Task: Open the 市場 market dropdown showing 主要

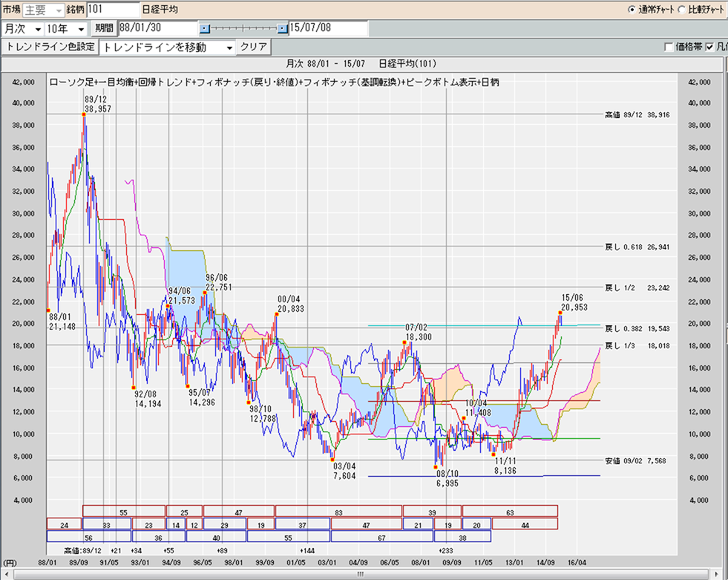Action: 44,10
